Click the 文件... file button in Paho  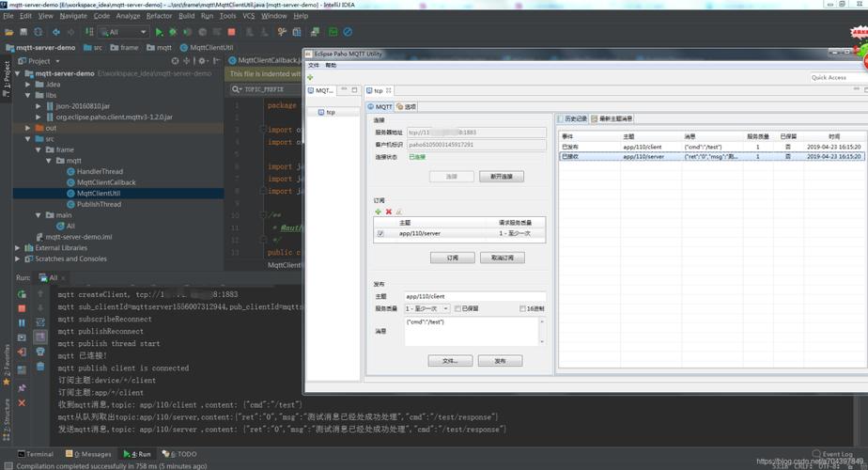pos(450,361)
